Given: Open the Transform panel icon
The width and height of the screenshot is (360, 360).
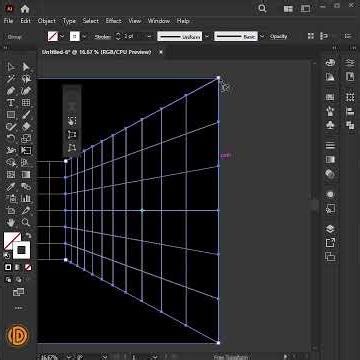Looking at the screenshot, I should pyautogui.click(x=350, y=97).
